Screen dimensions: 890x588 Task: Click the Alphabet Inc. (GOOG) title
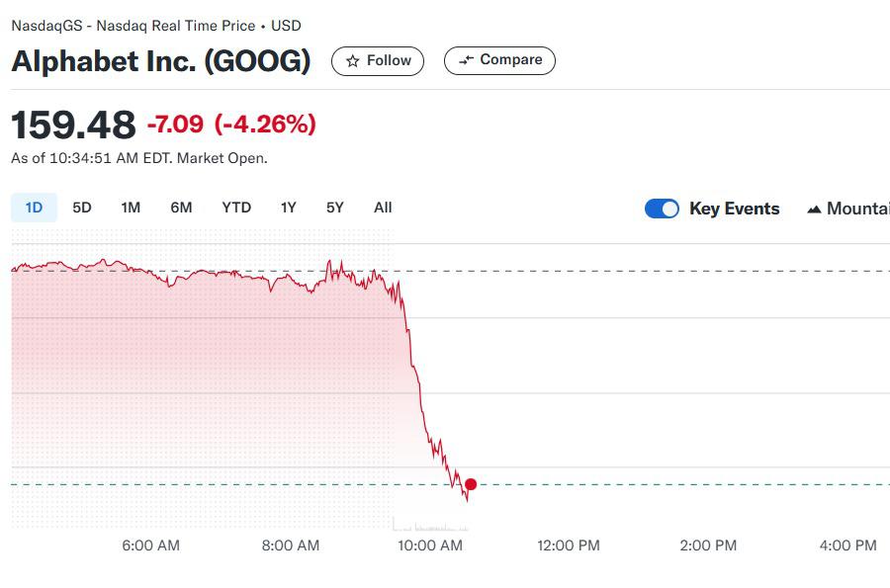point(161,61)
